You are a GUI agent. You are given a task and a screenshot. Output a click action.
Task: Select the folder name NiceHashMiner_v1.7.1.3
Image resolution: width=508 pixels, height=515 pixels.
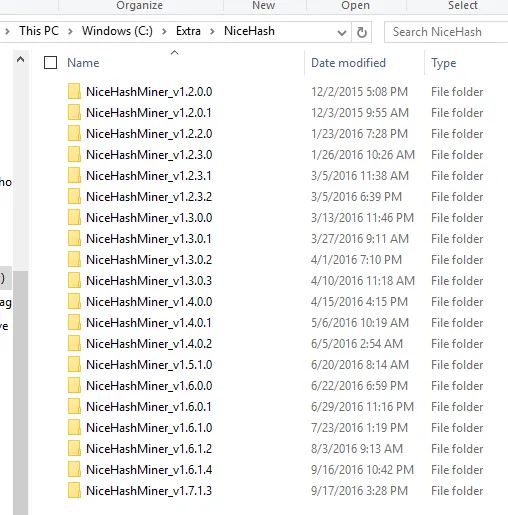coord(149,491)
